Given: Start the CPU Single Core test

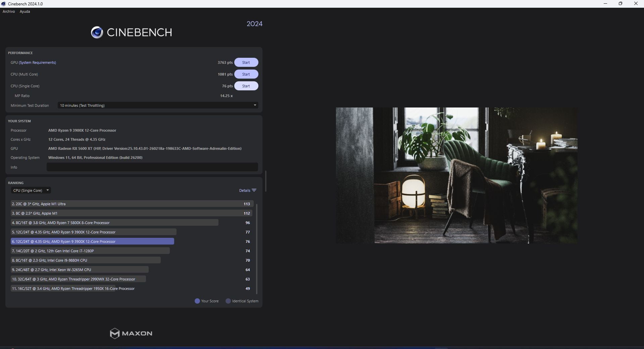Looking at the screenshot, I should pyautogui.click(x=246, y=86).
